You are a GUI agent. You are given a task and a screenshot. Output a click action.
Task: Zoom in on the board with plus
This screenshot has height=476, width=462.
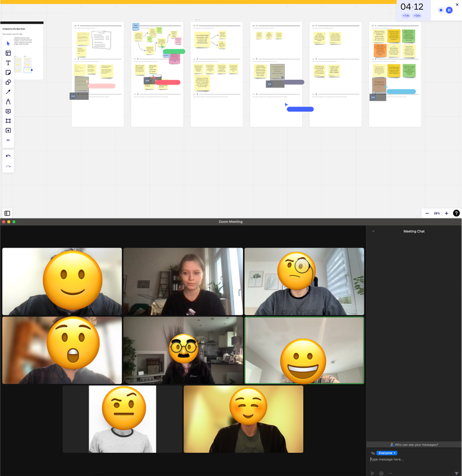click(447, 213)
